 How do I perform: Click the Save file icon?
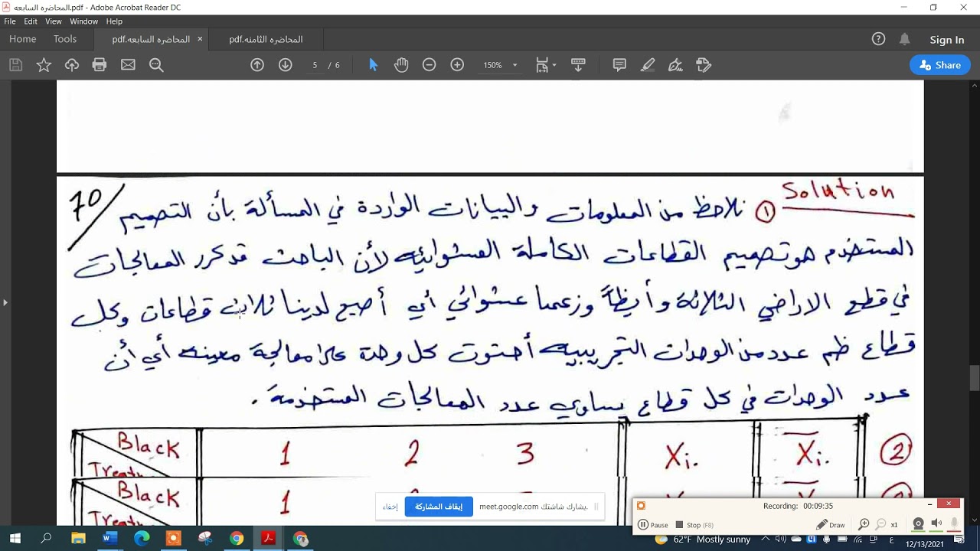[x=15, y=65]
